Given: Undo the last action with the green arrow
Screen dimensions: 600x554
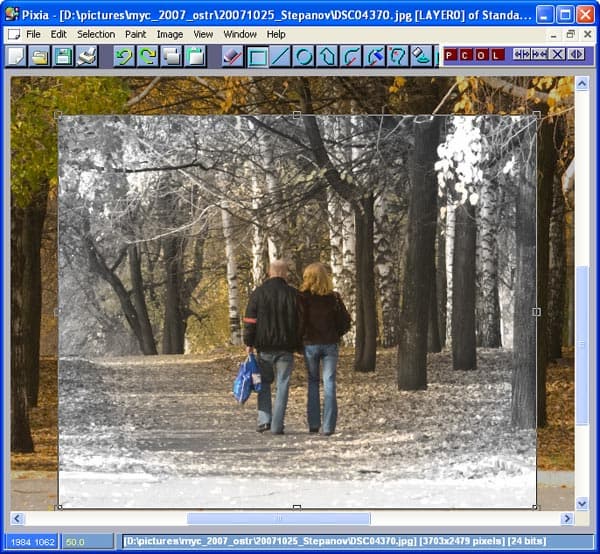Looking at the screenshot, I should click(x=124, y=57).
